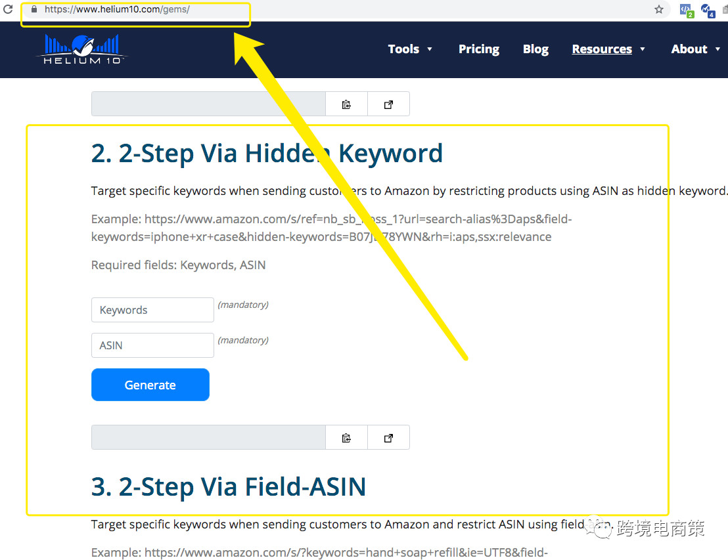The image size is (728, 560).
Task: Focus the Keywords input field
Action: click(x=152, y=310)
